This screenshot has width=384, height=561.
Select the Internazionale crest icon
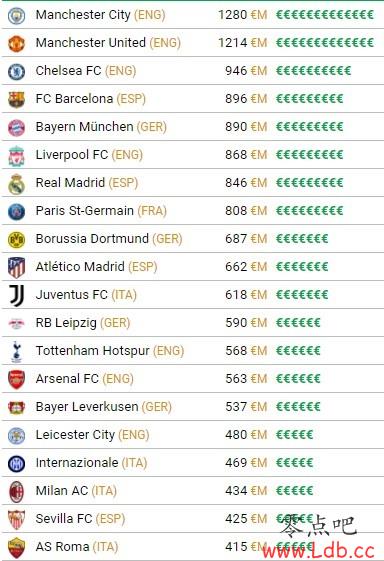(x=16, y=464)
